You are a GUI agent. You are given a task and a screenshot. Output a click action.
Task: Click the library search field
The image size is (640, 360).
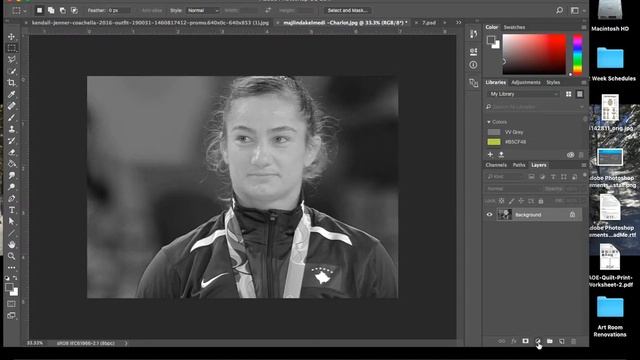click(x=535, y=107)
